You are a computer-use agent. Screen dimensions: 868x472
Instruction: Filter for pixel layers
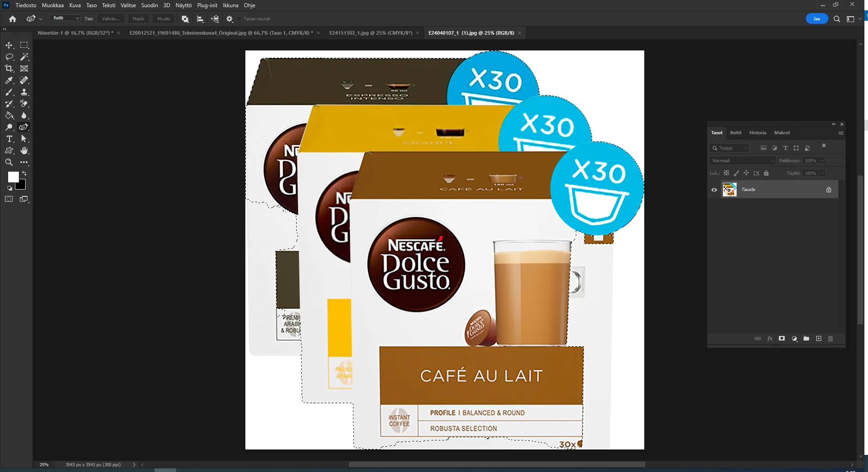coord(764,148)
